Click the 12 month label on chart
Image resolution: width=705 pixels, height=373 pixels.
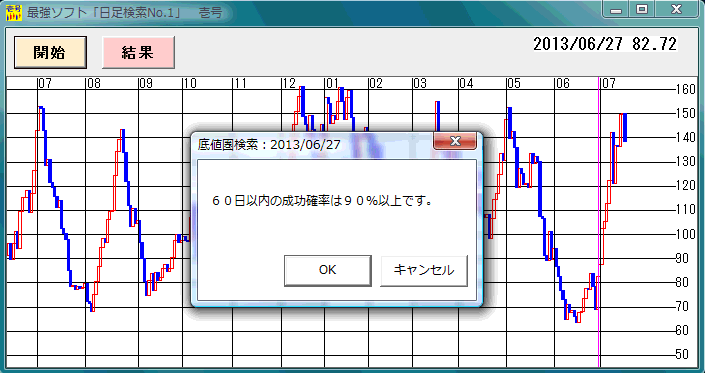289,84
